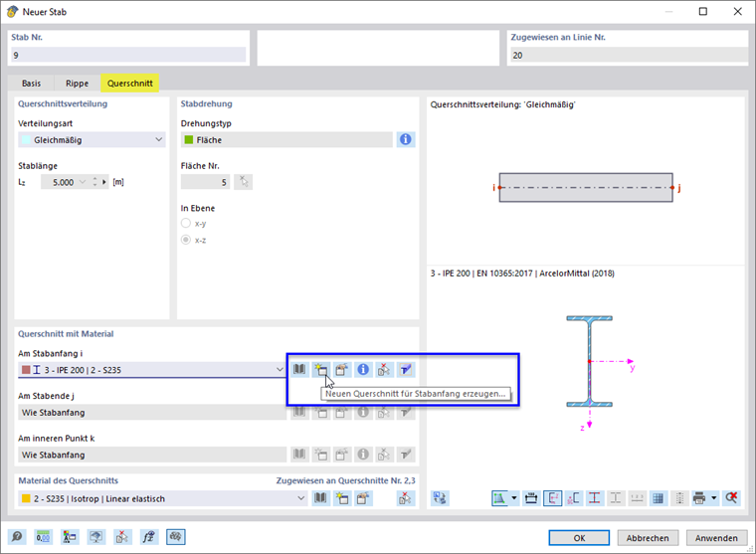Click Anwenden button
Viewport: 756px width, 554px height.
716,538
